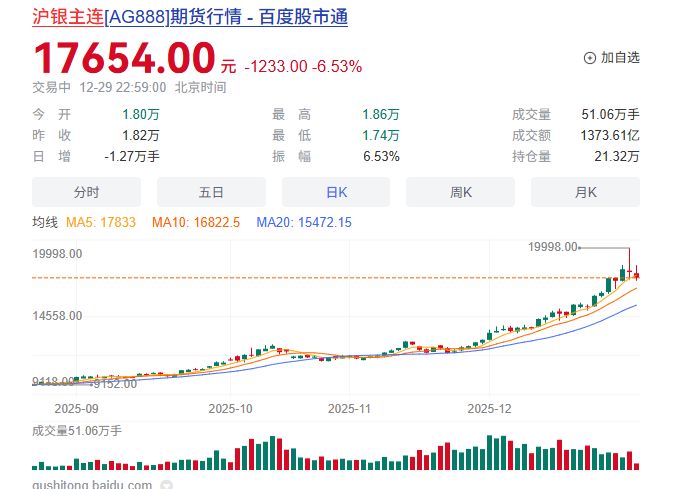This screenshot has width=676, height=489.
Task: Show the 月K monthly chart
Action: [x=585, y=192]
